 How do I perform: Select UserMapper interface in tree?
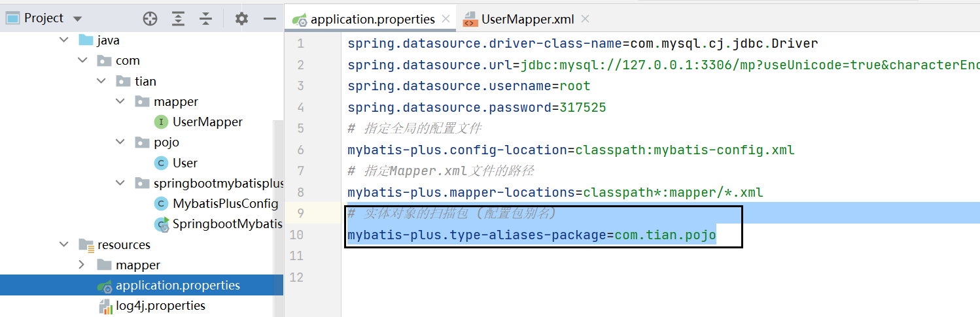point(207,122)
